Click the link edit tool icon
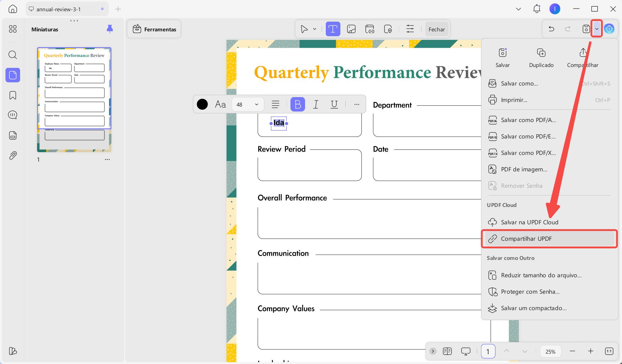 coord(370,29)
